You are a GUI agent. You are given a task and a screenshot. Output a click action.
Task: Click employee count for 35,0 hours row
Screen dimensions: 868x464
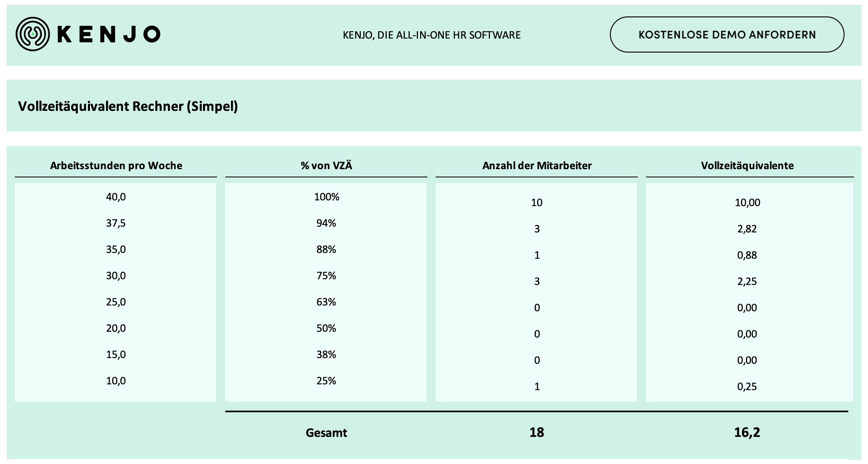tap(537, 255)
